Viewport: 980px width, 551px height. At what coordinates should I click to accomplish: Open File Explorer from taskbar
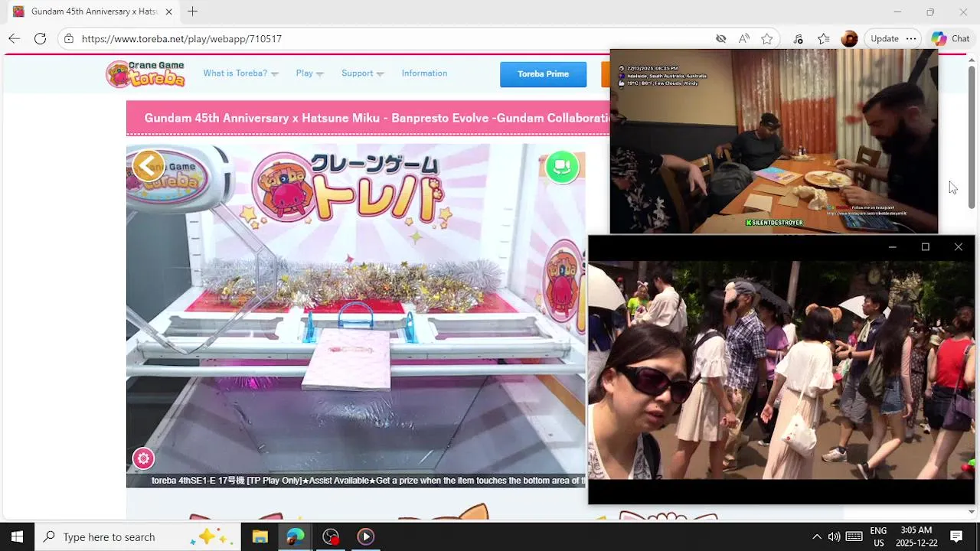click(x=260, y=536)
